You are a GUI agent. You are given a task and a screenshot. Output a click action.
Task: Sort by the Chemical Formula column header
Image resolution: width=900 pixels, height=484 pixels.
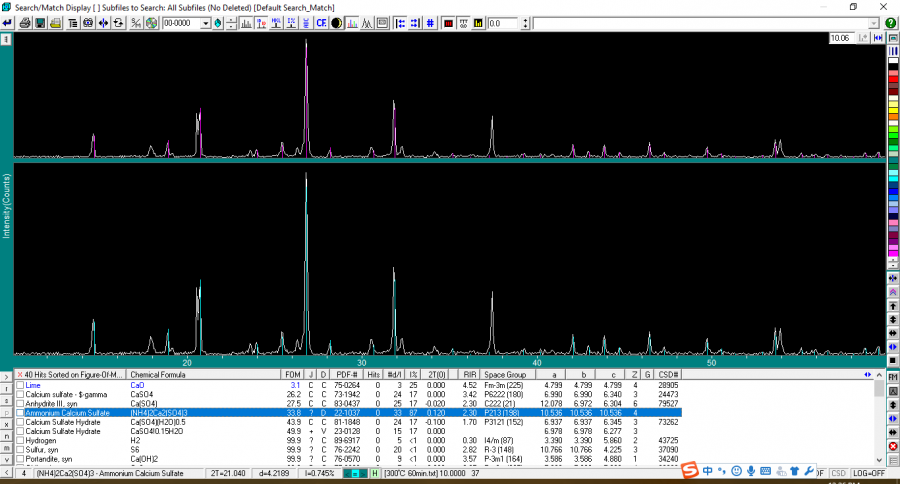pyautogui.click(x=158, y=374)
